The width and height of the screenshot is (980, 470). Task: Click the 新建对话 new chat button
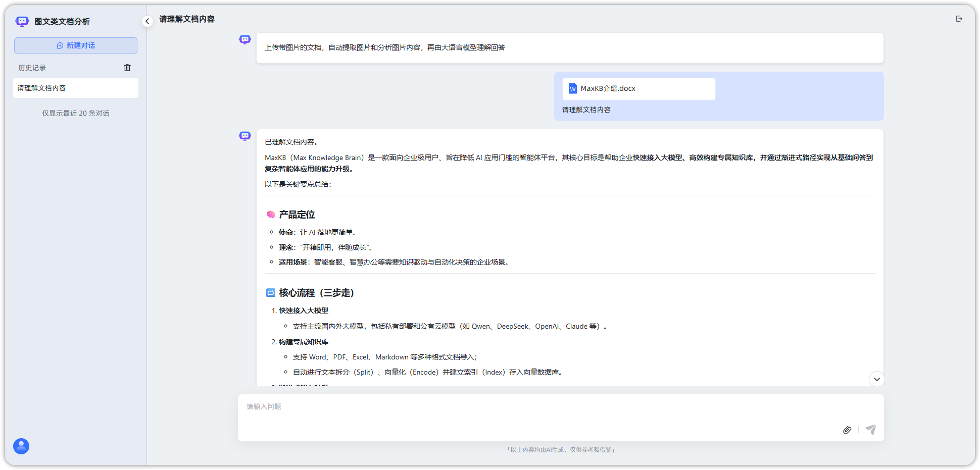76,45
